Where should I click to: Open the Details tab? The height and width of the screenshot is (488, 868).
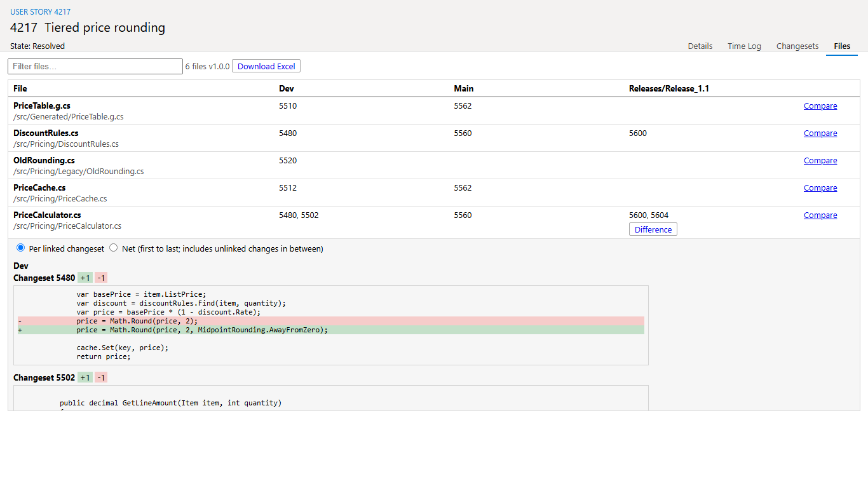[700, 46]
